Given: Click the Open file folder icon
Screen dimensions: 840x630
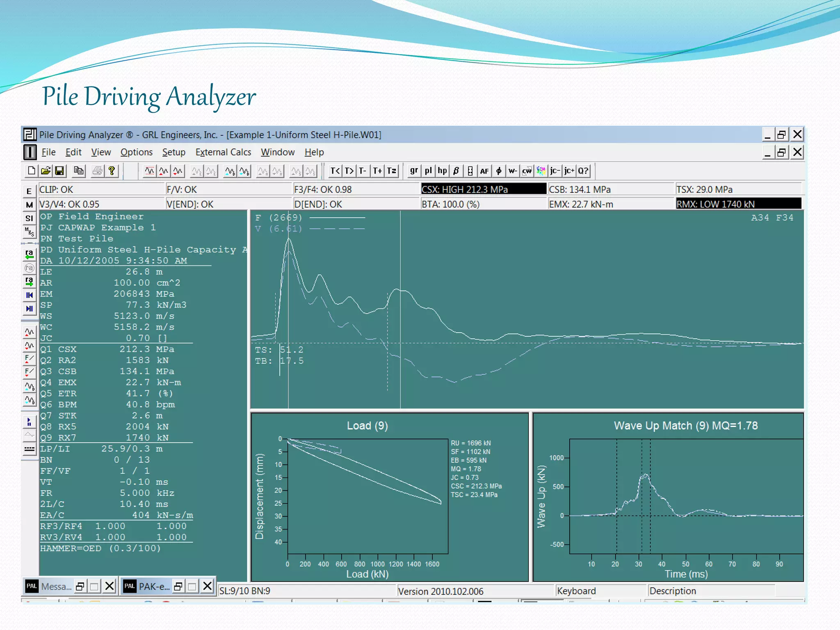Looking at the screenshot, I should coord(46,171).
